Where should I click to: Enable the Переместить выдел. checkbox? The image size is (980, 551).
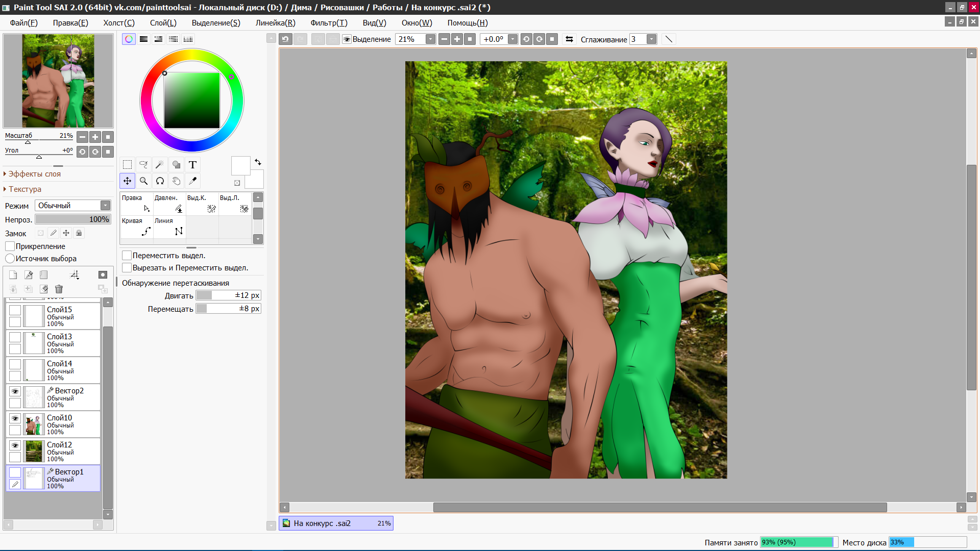(127, 256)
